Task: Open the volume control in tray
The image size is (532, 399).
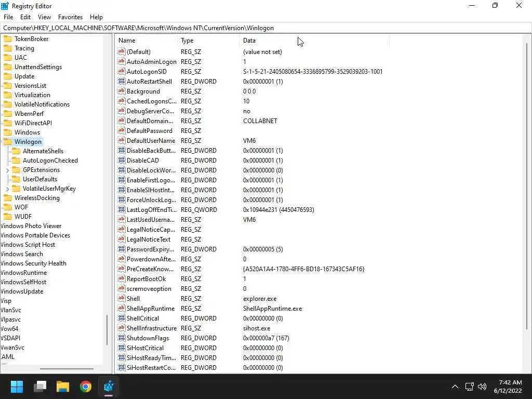Action: [x=482, y=387]
